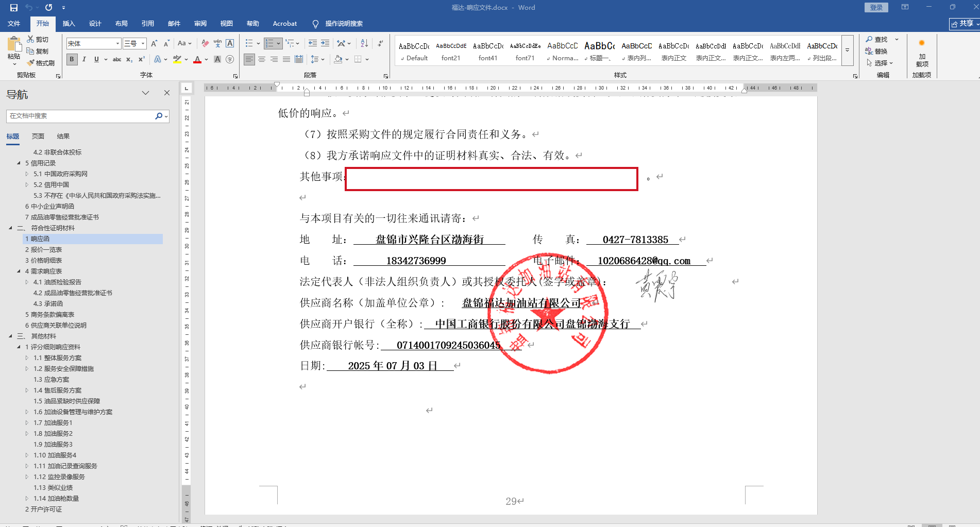Switch to the 布局 layout tab
Screen dimensions: 980x527
click(121, 24)
